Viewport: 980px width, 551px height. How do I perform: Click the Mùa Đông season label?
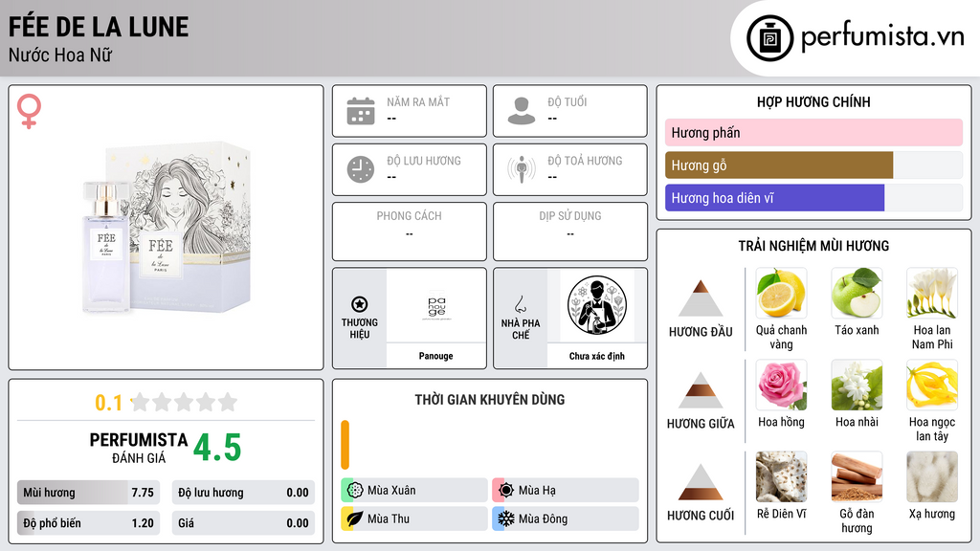(x=544, y=518)
